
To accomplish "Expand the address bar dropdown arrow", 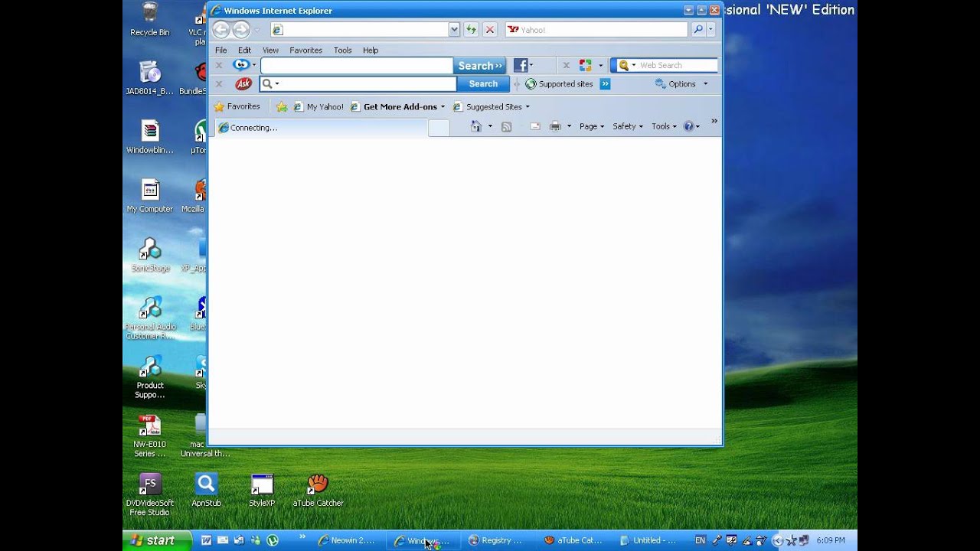I will click(454, 30).
